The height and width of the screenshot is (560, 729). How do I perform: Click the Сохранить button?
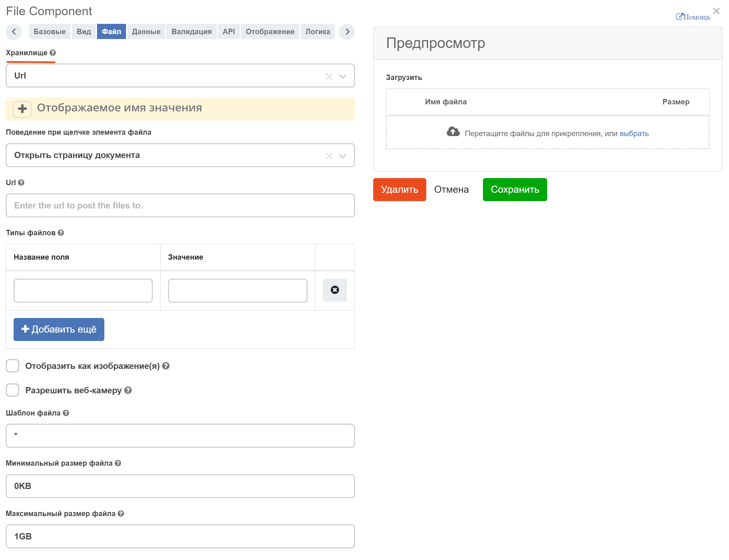click(515, 190)
